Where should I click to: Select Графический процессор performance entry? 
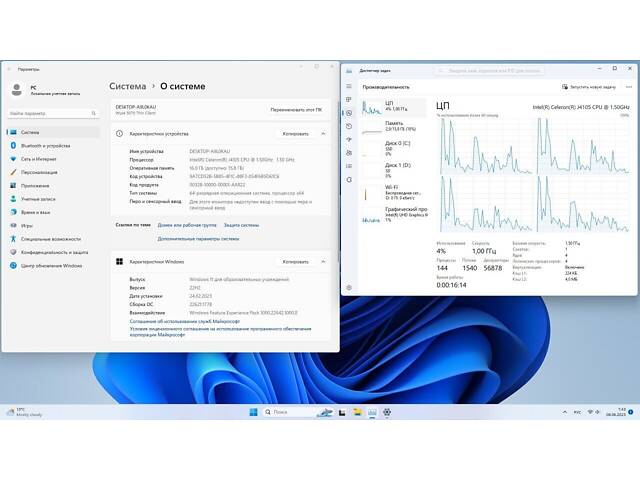[x=393, y=214]
